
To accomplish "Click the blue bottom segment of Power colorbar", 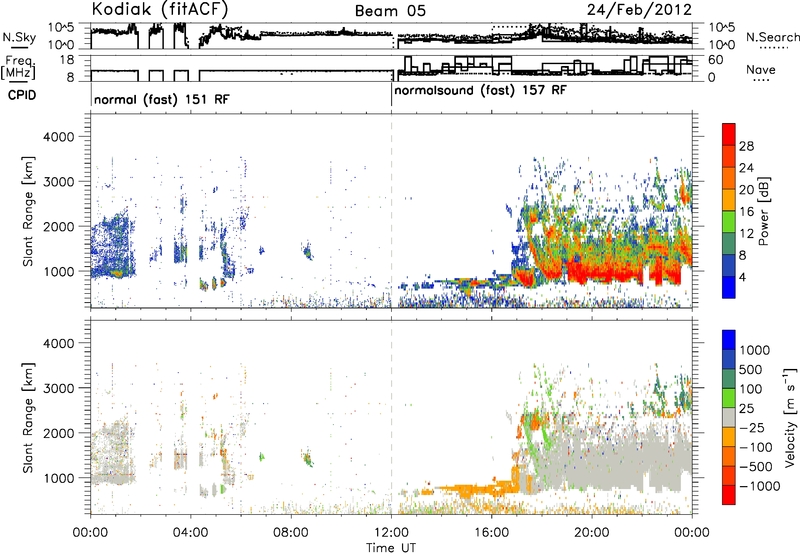I will [729, 288].
